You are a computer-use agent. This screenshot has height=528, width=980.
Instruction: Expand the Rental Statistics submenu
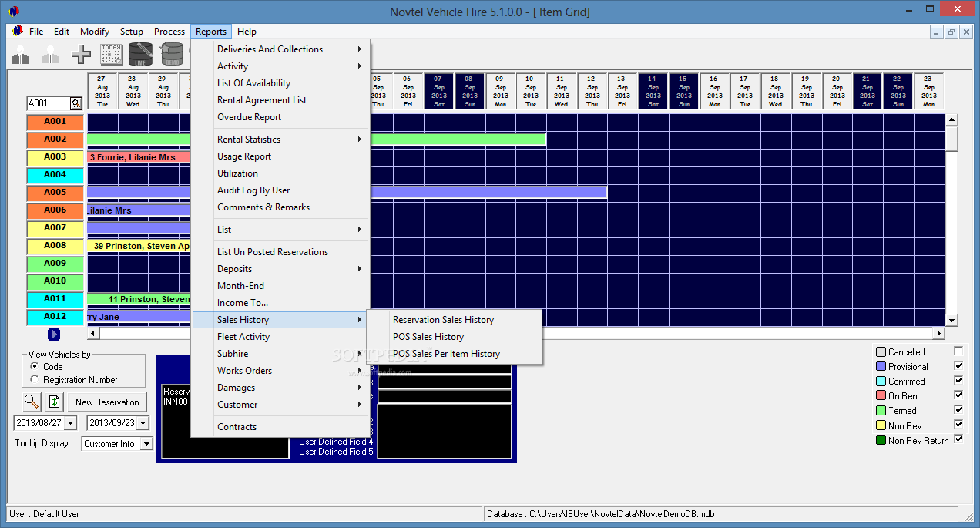[281, 140]
